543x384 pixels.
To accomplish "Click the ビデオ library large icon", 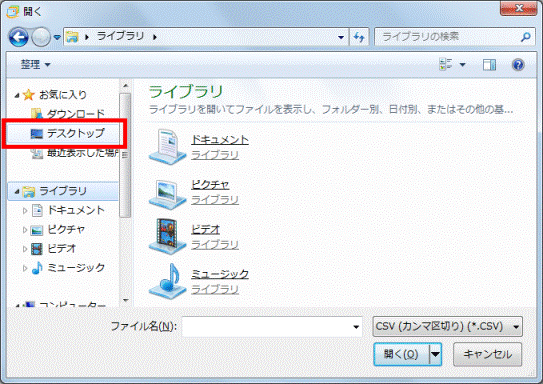I will pos(167,236).
